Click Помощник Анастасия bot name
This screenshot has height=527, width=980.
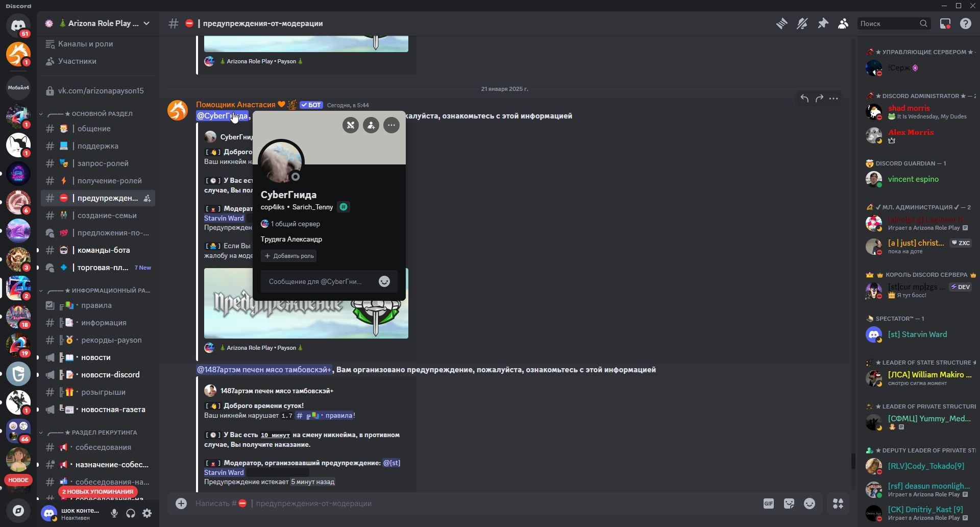[236, 105]
